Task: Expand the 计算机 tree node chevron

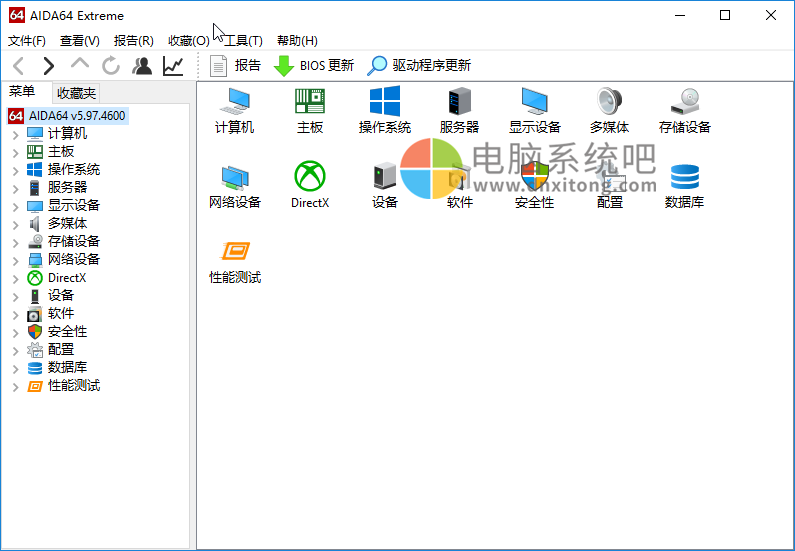Action: point(16,134)
